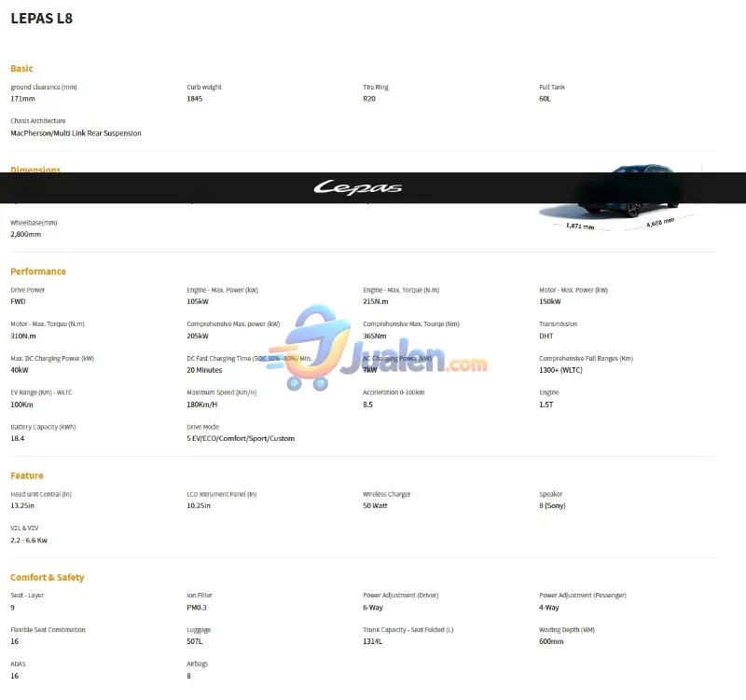This screenshot has width=746, height=700.
Task: Click the Maximum Speed (Km/H) label
Action: coord(222,392)
